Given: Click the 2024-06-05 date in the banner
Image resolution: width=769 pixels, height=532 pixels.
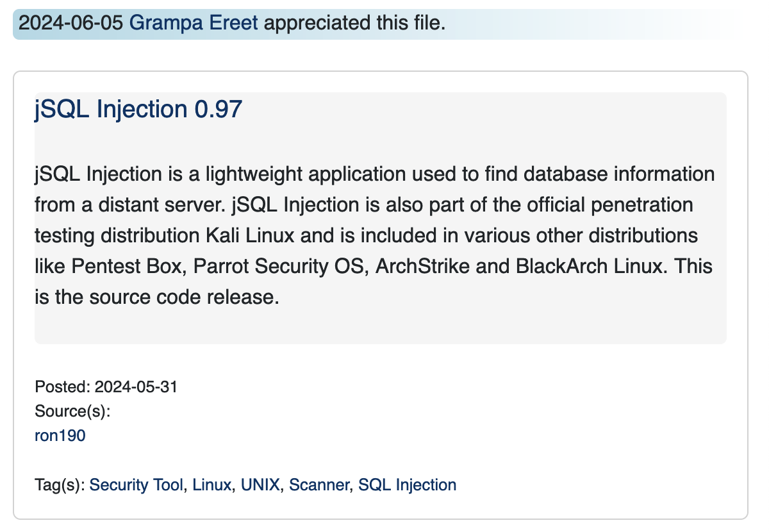Looking at the screenshot, I should (x=72, y=24).
